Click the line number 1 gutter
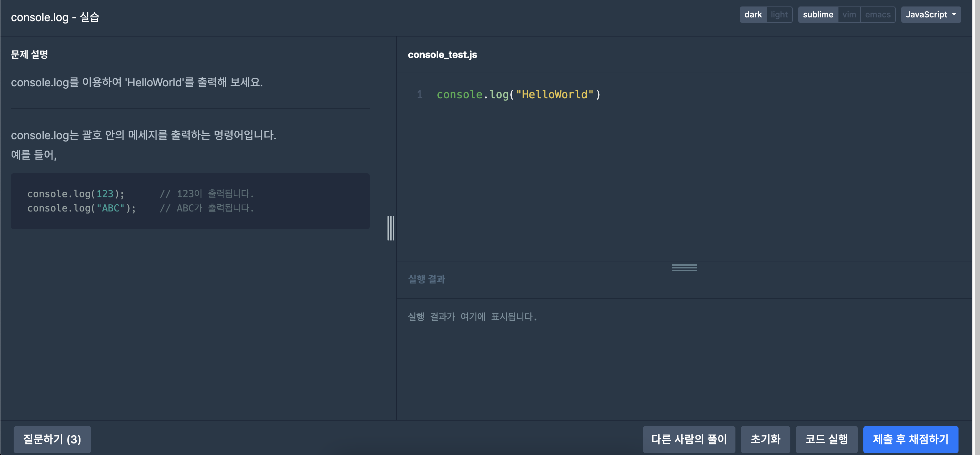 [x=420, y=94]
